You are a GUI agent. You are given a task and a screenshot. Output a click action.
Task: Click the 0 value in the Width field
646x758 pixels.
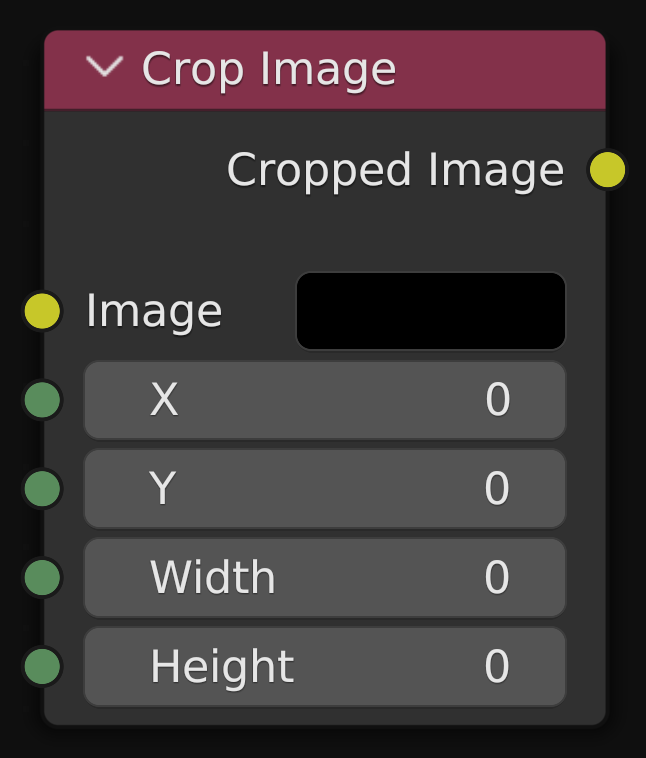497,578
